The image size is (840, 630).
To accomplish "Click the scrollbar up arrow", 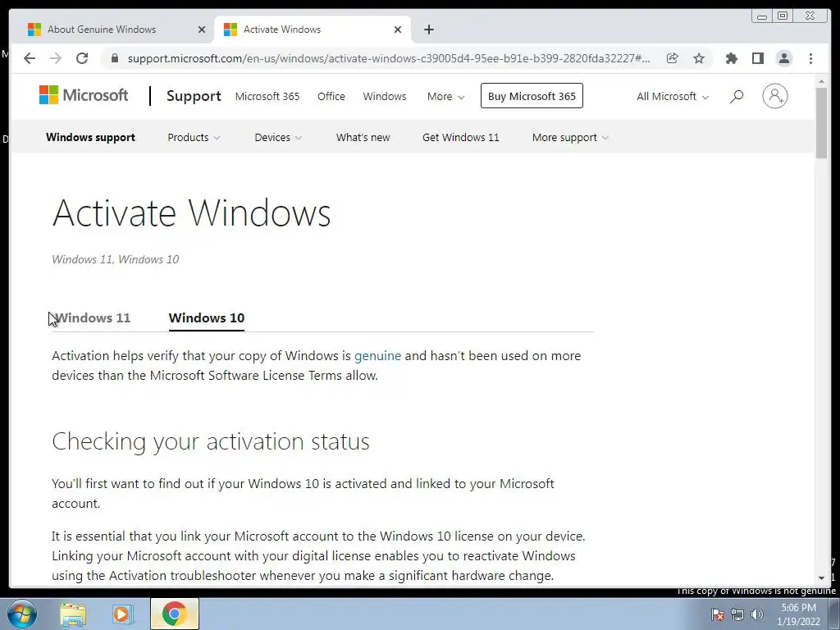I will coord(821,81).
